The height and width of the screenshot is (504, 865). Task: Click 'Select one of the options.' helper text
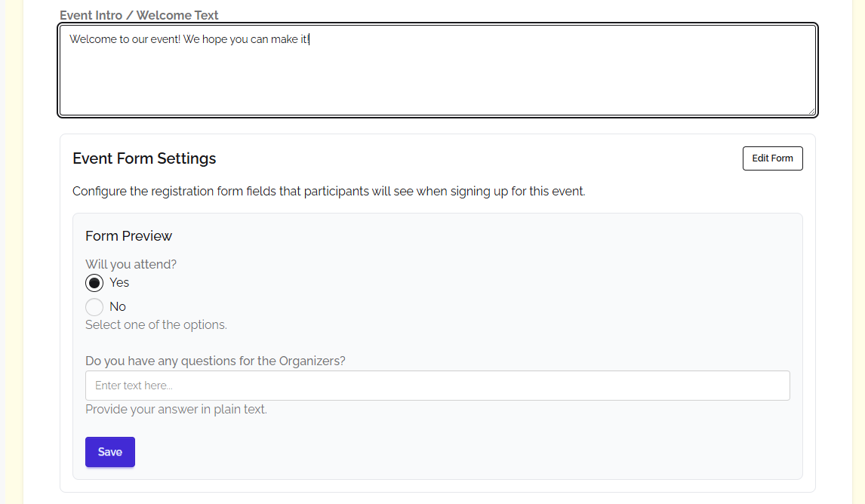tap(155, 325)
